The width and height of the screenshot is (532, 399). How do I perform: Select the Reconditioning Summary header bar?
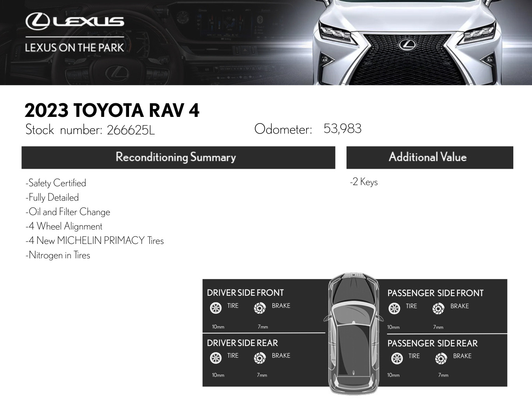(x=178, y=157)
